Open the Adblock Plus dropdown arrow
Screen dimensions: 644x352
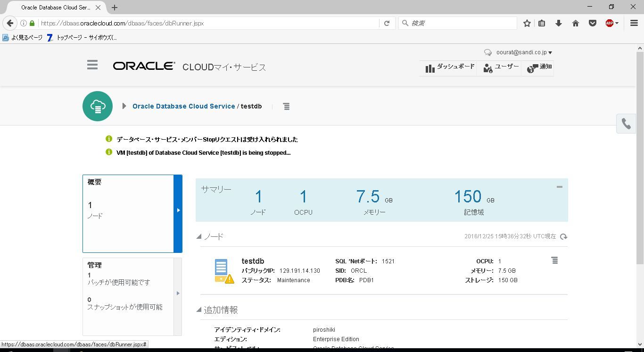pos(617,23)
